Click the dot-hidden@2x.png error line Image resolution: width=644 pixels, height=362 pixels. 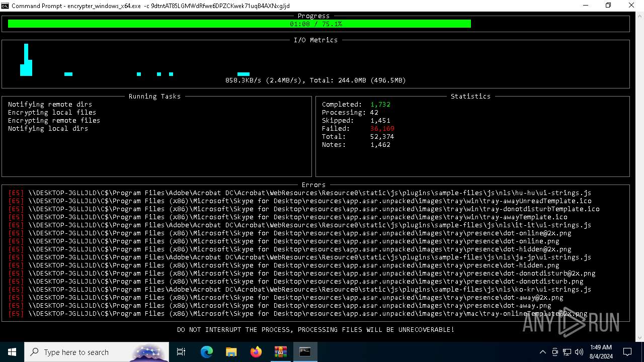290,249
